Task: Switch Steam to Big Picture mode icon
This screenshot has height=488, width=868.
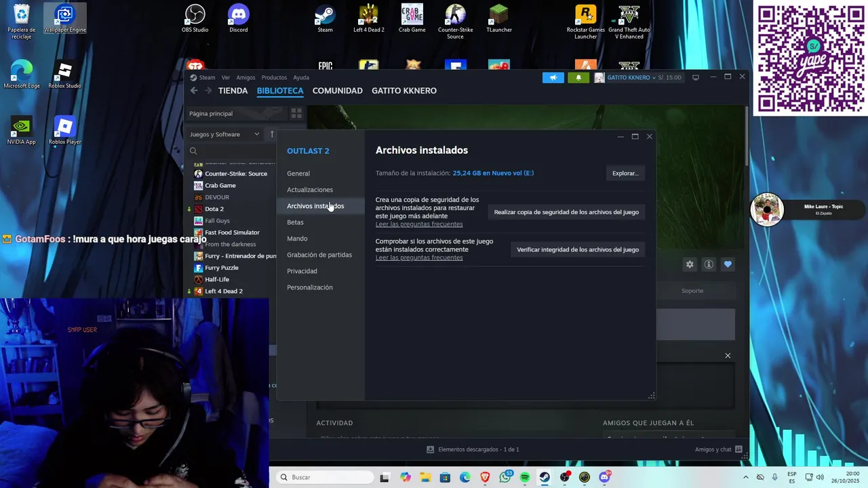Action: tap(695, 77)
